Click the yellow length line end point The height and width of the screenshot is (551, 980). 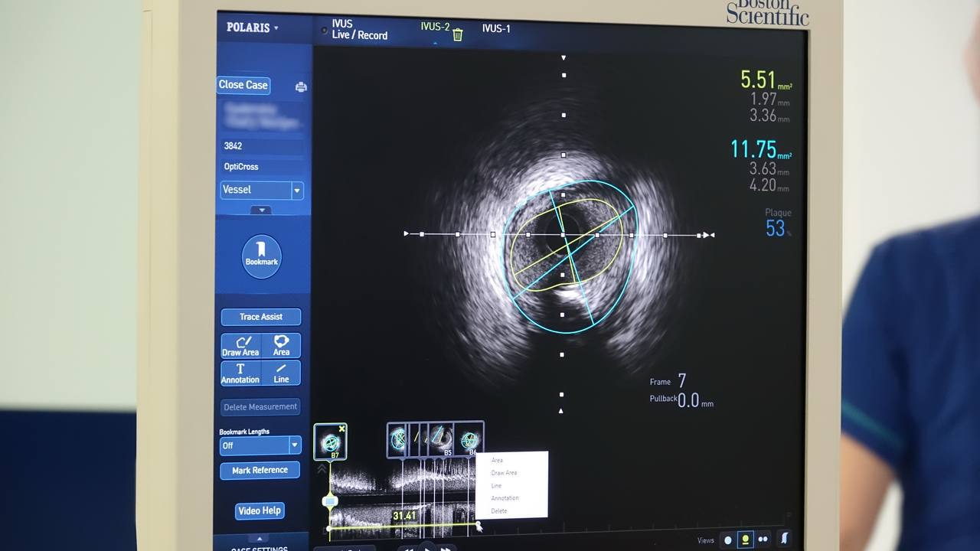479,524
